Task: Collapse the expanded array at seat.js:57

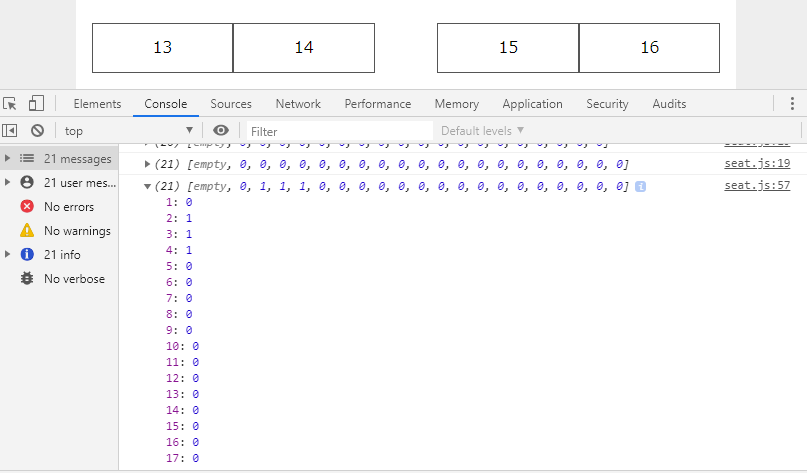Action: click(147, 186)
